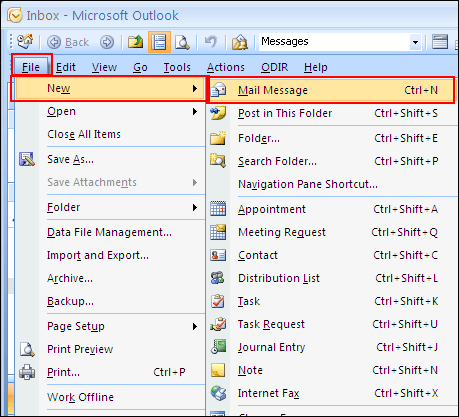Click the printer icon beside Print
This screenshot has height=417, width=459.
[27, 372]
